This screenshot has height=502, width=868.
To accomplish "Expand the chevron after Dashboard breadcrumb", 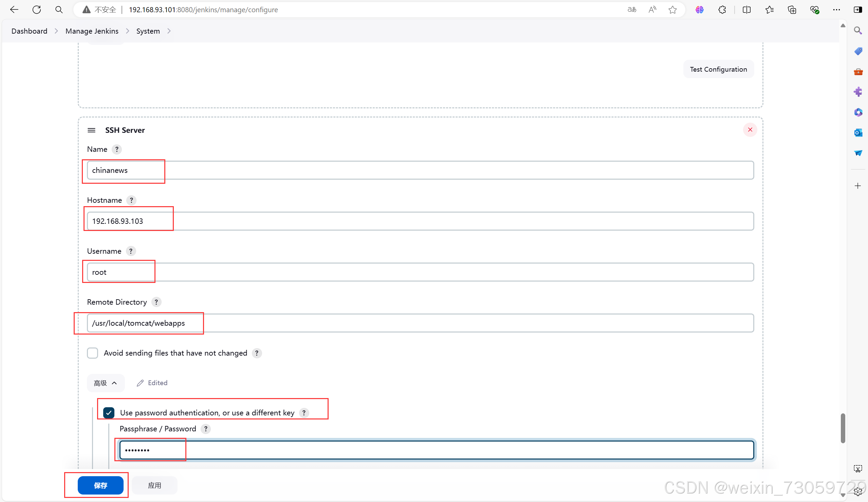I will tap(56, 31).
